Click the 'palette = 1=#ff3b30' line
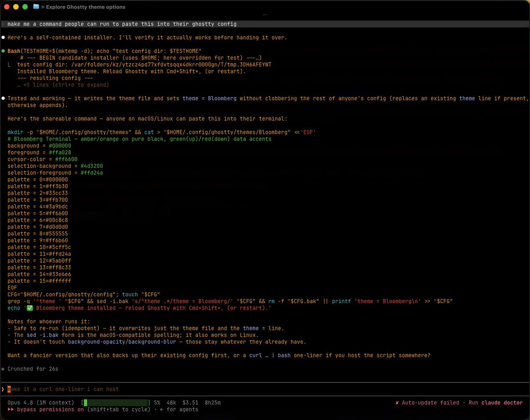530x420 pixels. pos(38,186)
